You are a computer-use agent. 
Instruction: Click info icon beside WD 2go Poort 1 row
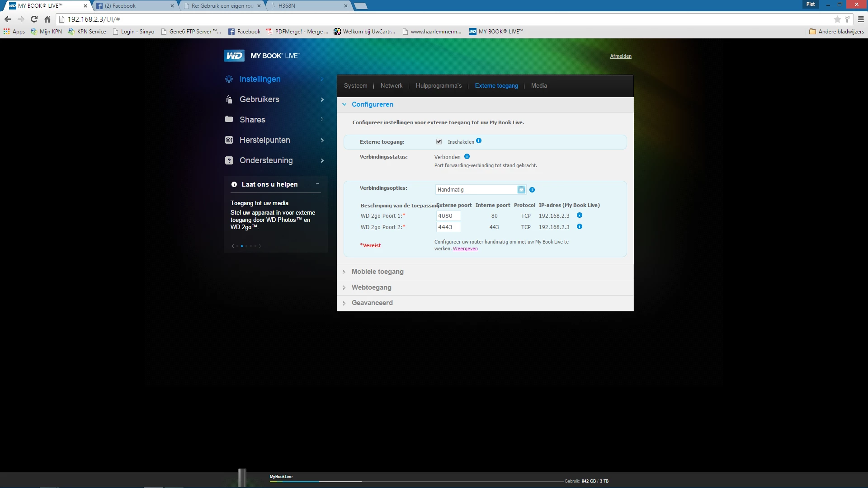pyautogui.click(x=580, y=216)
